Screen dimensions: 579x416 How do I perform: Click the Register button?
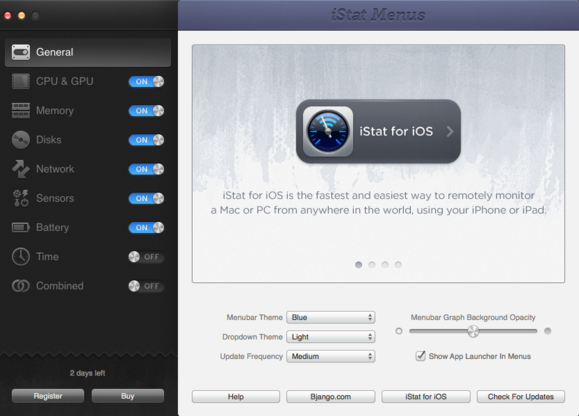click(x=48, y=396)
